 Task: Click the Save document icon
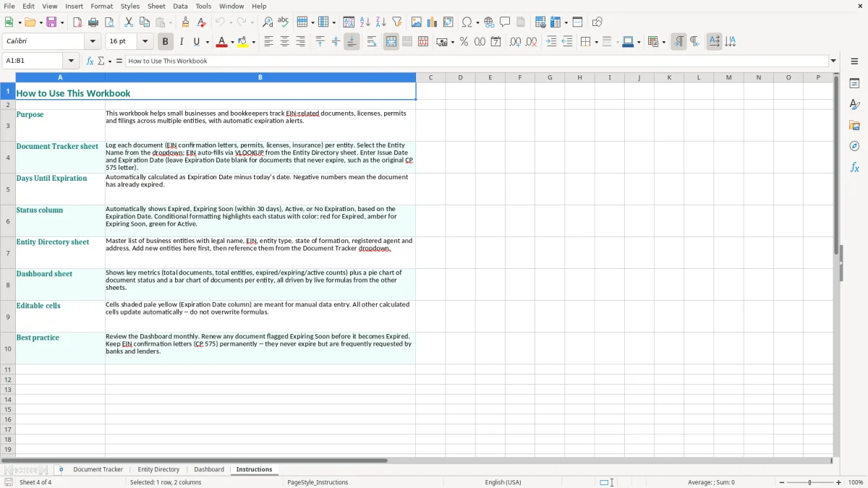(x=51, y=22)
